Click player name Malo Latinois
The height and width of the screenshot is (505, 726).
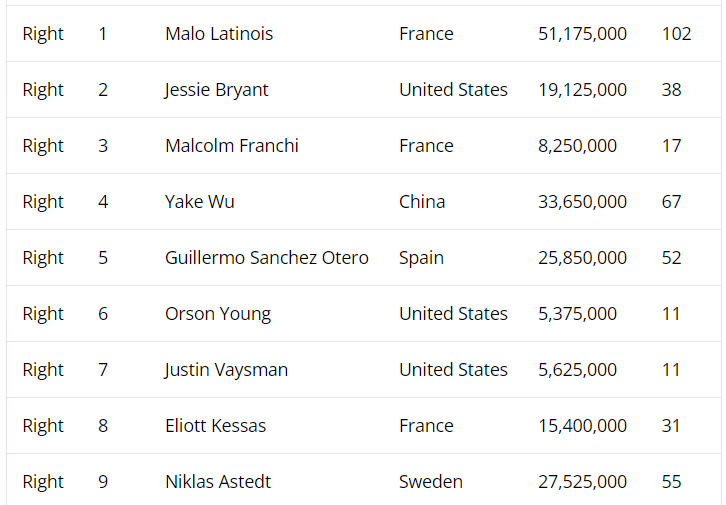pos(219,34)
